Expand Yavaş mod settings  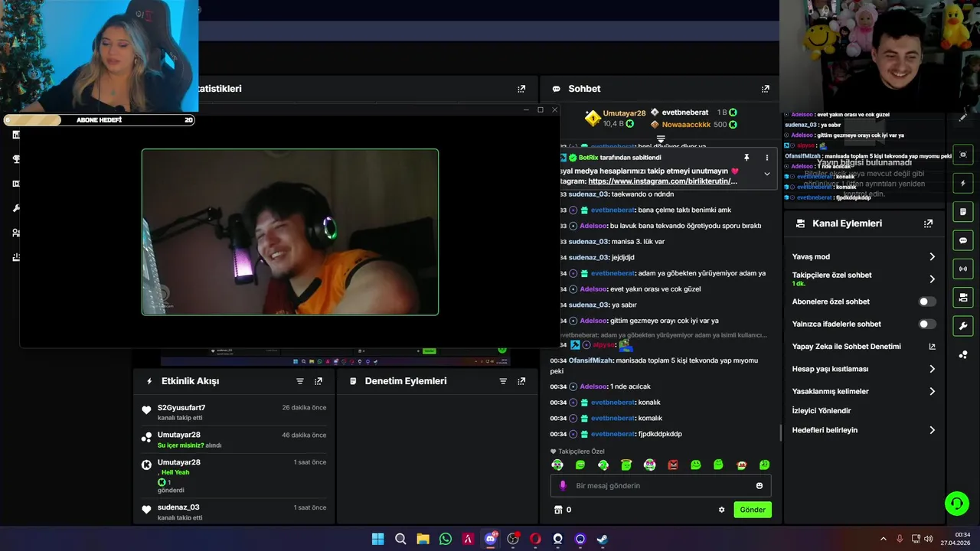(x=864, y=257)
